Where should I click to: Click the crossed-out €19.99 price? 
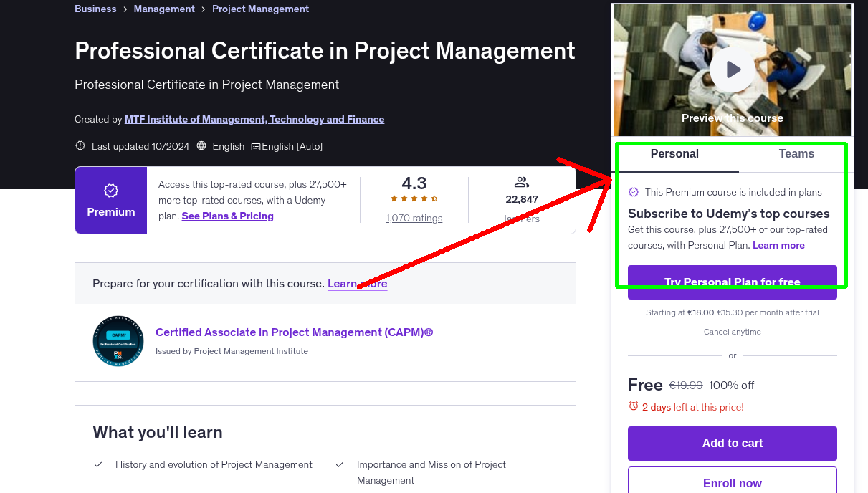point(686,386)
